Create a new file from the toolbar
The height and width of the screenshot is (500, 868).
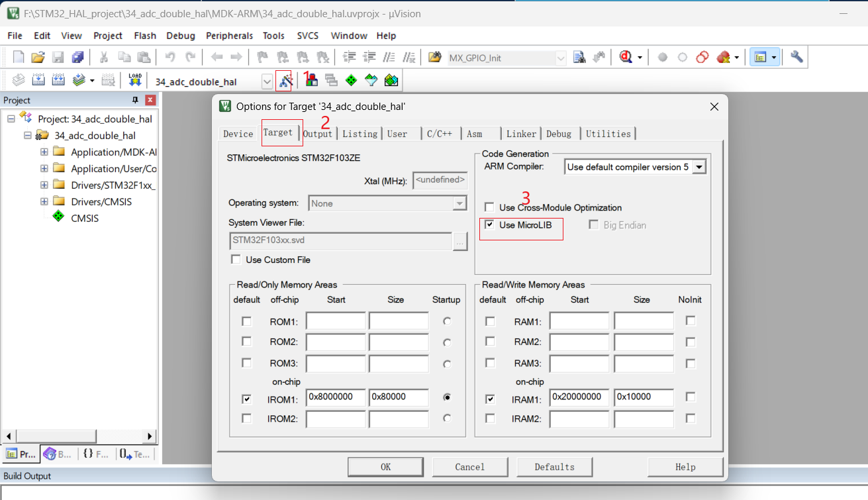(19, 58)
